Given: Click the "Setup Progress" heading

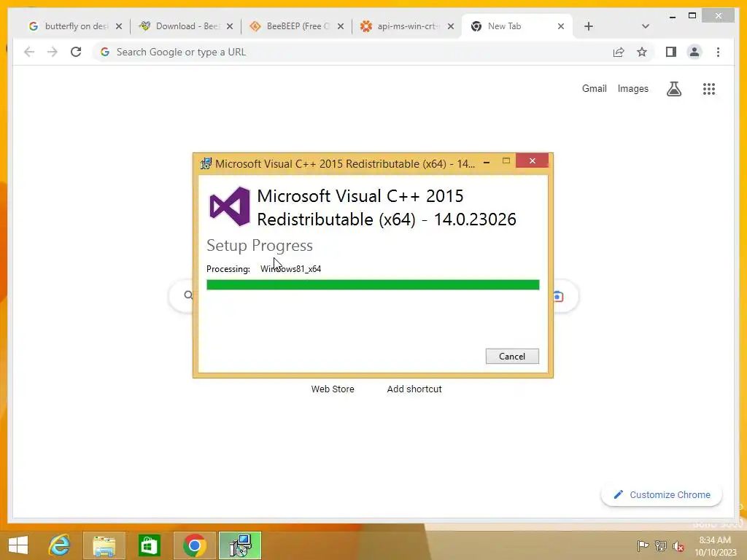Looking at the screenshot, I should [x=260, y=246].
